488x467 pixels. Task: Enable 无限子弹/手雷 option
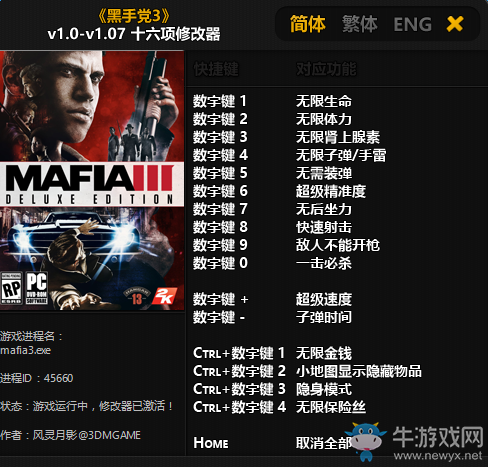click(x=341, y=155)
